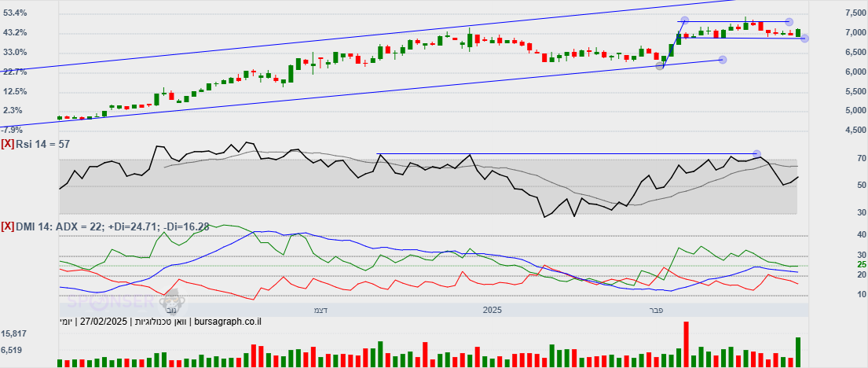This screenshot has width=868, height=368.
Task: Click the וואן טכנולוגיות stock name
Action: 161,322
